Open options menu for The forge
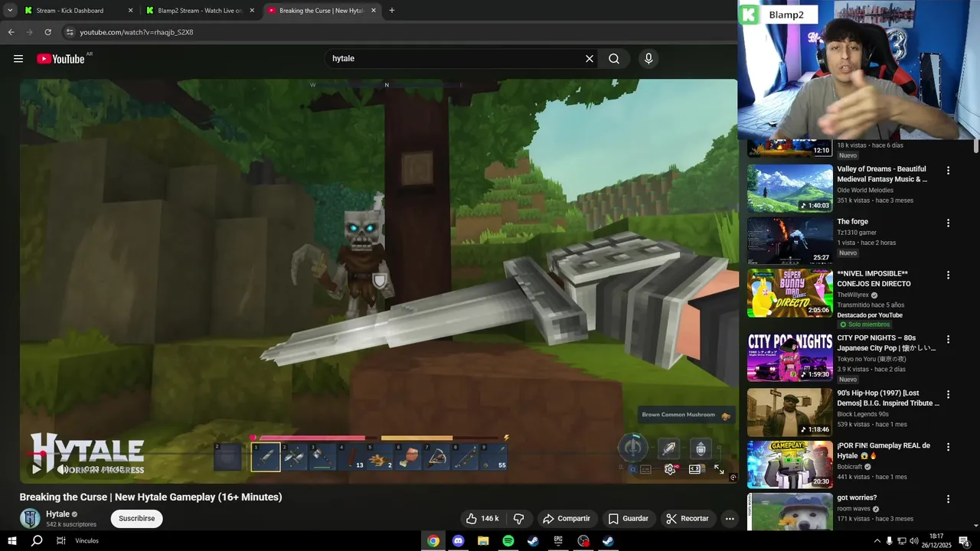The height and width of the screenshot is (551, 980). (948, 223)
